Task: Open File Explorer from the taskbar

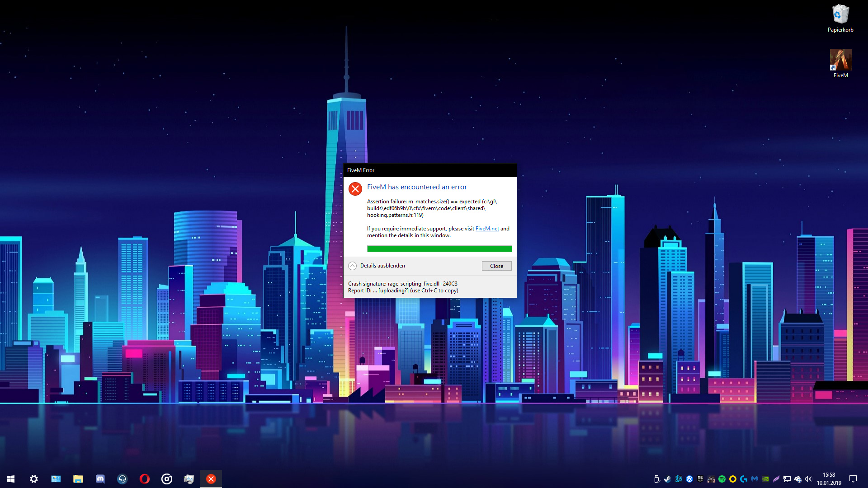Action: point(78,479)
